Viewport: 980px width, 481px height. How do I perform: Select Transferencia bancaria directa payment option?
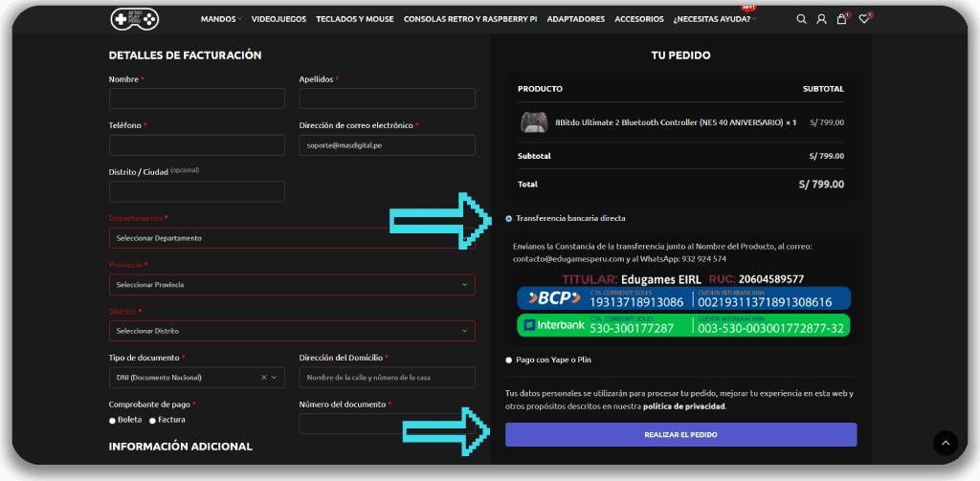tap(509, 218)
